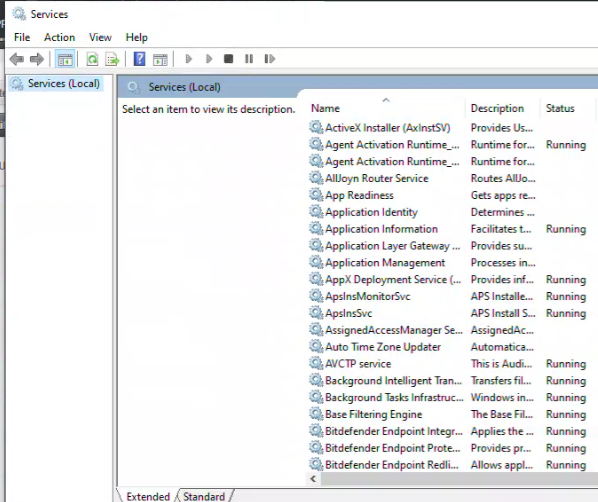Open the Help menu

click(x=137, y=37)
